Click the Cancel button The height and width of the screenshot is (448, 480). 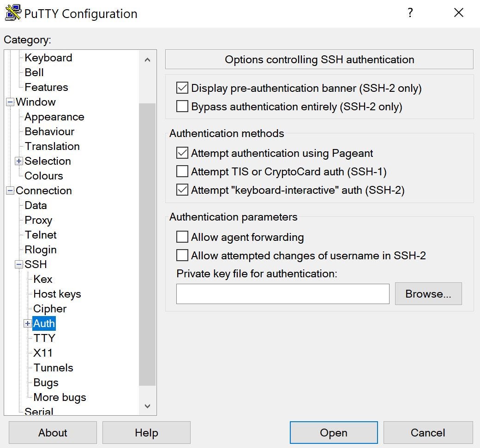tap(428, 433)
